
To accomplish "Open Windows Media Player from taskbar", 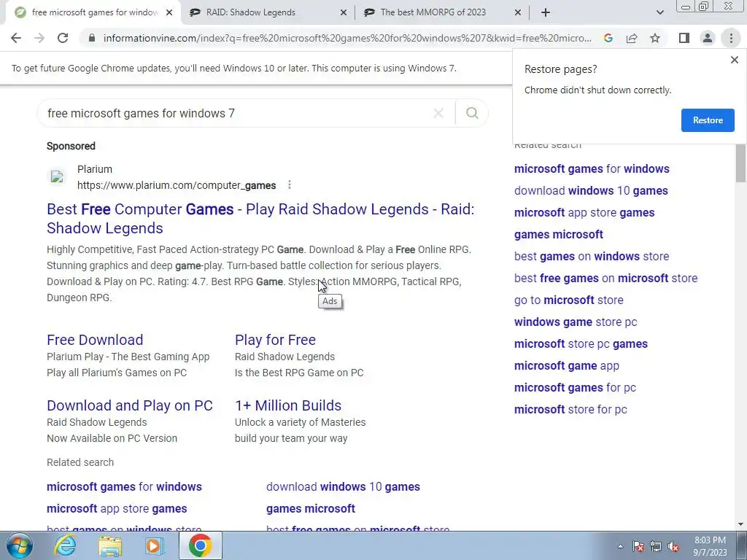I will tap(155, 545).
